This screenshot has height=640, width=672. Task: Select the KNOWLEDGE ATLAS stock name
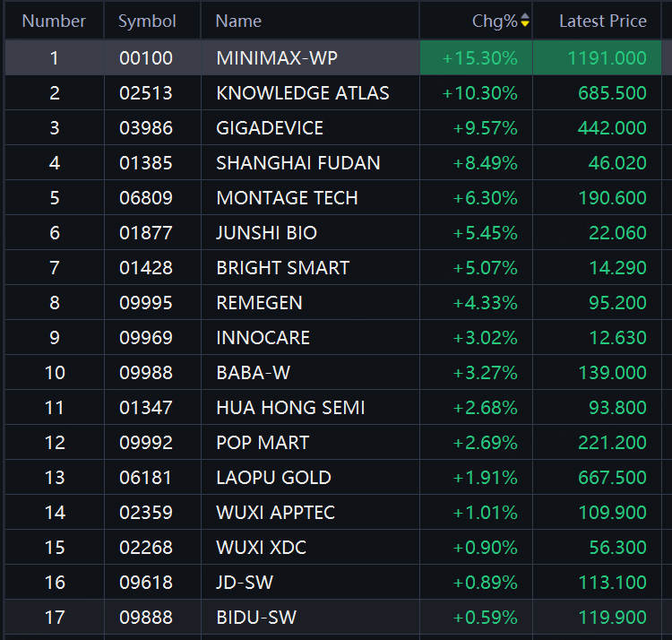point(303,93)
